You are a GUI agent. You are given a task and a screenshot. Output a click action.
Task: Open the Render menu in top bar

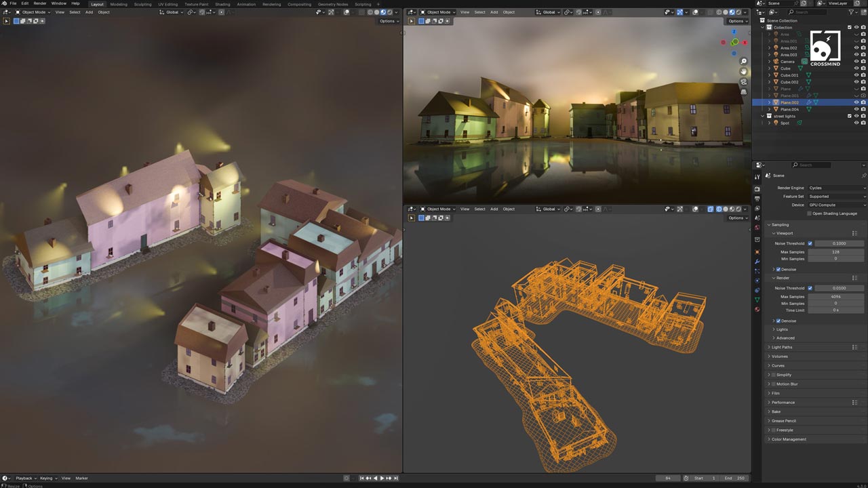coord(40,3)
